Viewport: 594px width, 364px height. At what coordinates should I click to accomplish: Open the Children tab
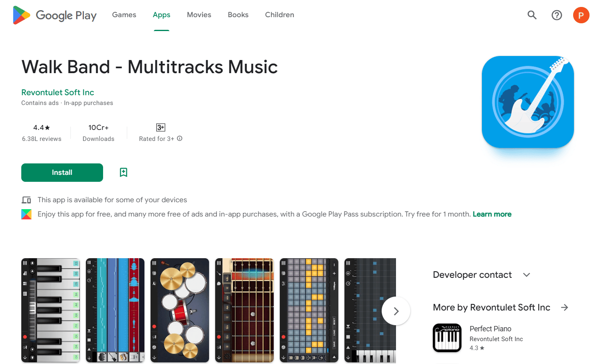pos(279,15)
